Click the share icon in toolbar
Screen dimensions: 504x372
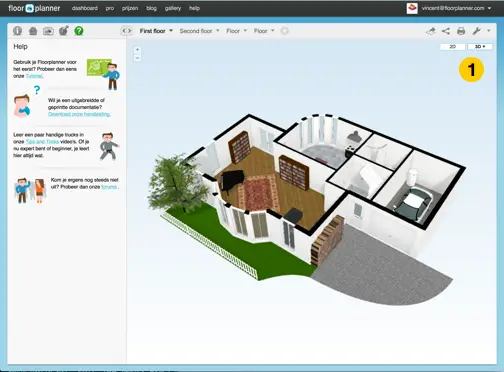(446, 31)
